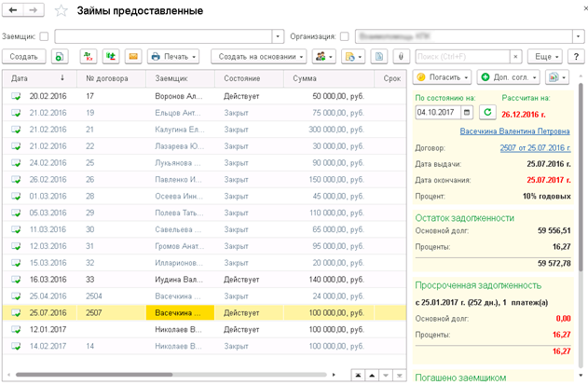Image resolution: width=588 pixels, height=385 pixels.
Task: Move down one row with down arrow button
Action: 386,375
